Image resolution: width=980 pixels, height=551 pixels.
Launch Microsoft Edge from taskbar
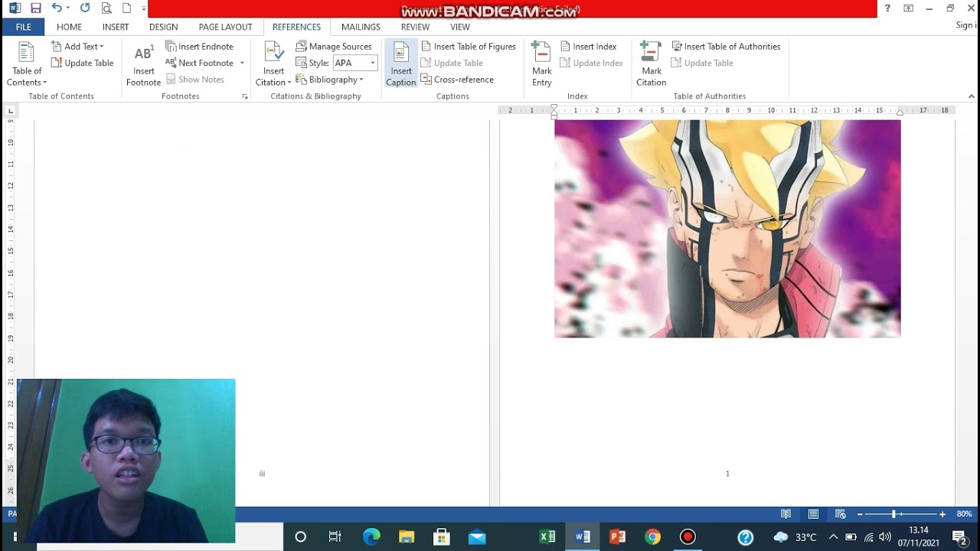[x=371, y=537]
